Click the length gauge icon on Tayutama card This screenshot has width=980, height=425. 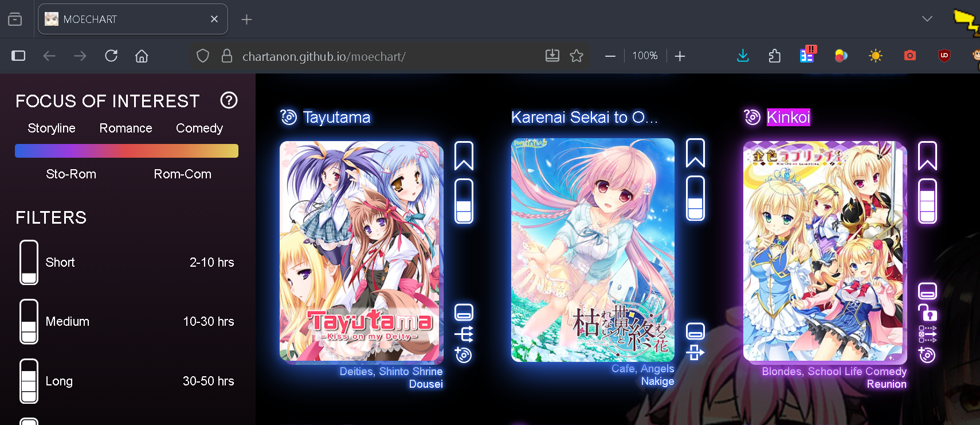464,201
